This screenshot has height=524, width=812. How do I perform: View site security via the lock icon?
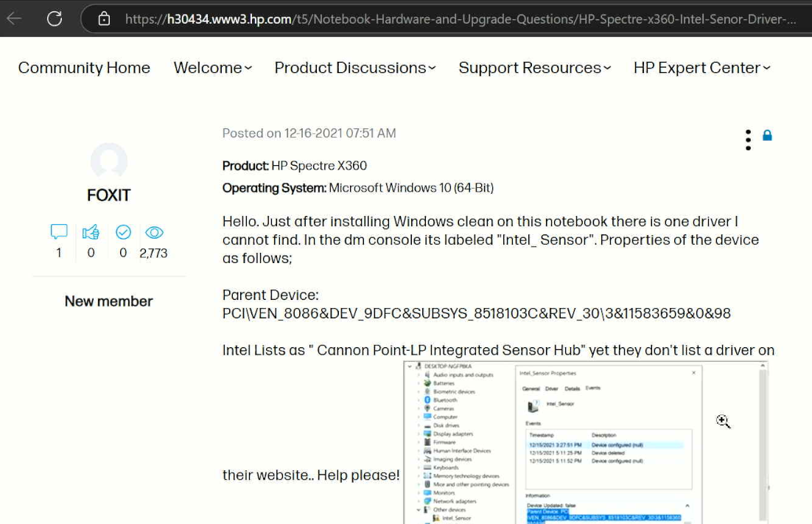click(x=104, y=18)
